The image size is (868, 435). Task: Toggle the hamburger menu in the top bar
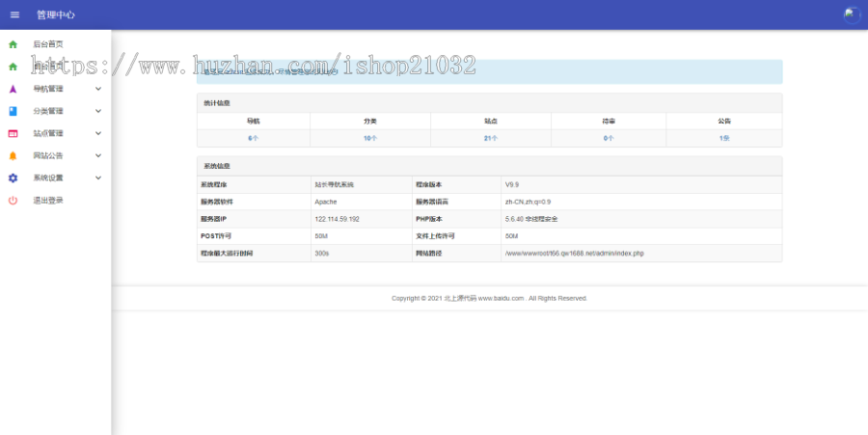click(x=14, y=14)
